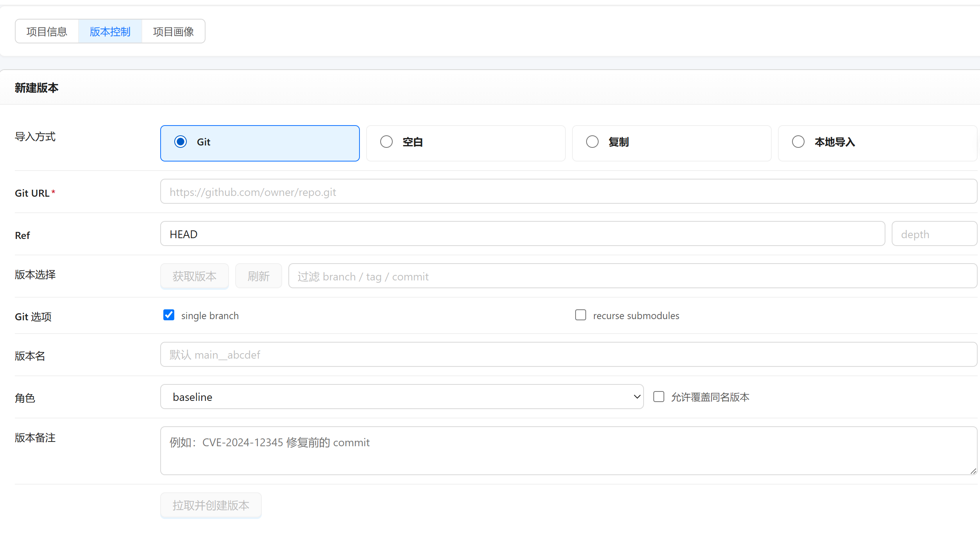Go to the 项目画像 tab

173,31
